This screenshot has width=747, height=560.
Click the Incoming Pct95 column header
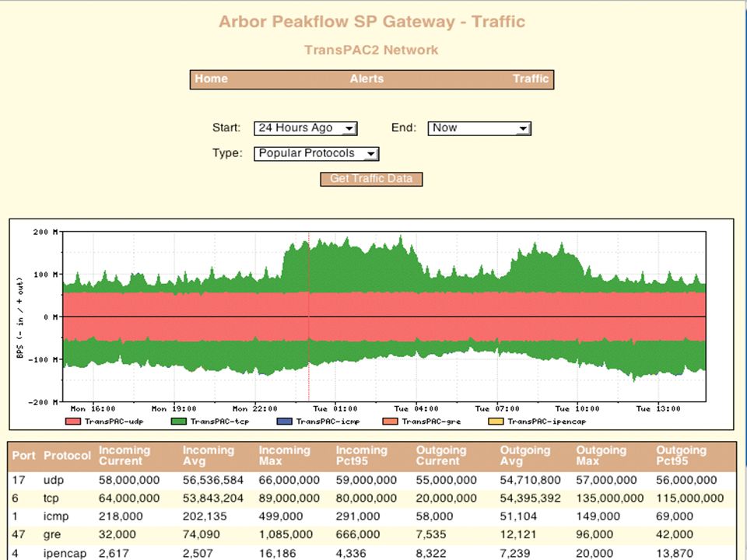tap(362, 456)
